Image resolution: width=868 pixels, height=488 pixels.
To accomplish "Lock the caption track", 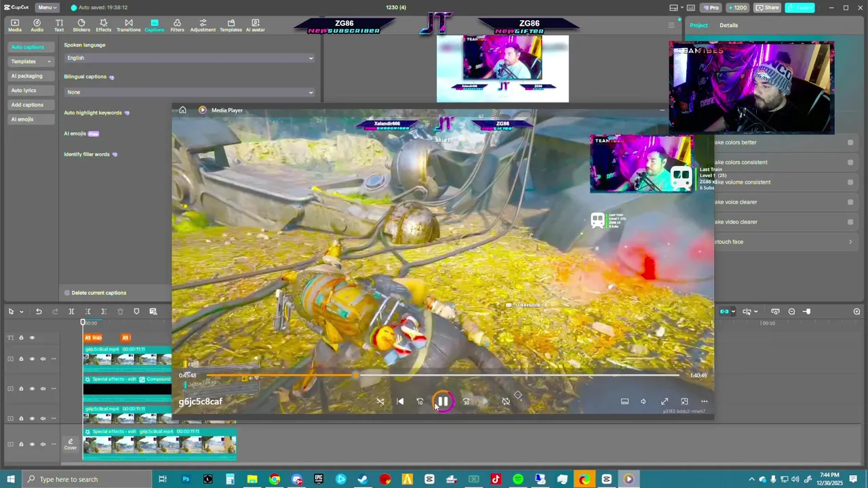I will click(21, 338).
